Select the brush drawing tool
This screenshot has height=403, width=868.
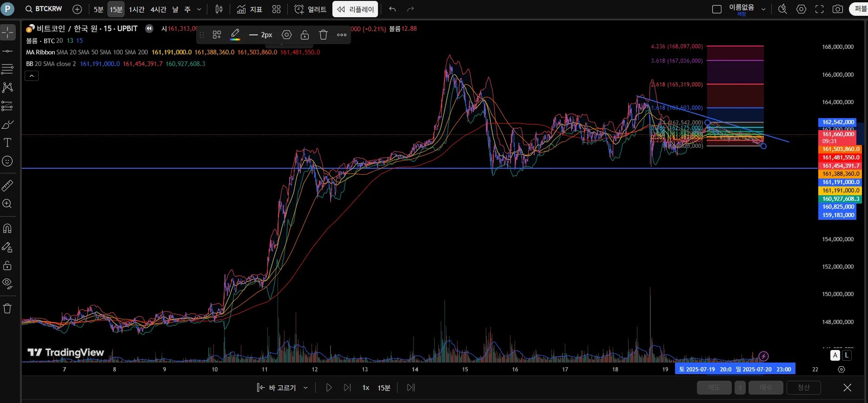pyautogui.click(x=8, y=125)
